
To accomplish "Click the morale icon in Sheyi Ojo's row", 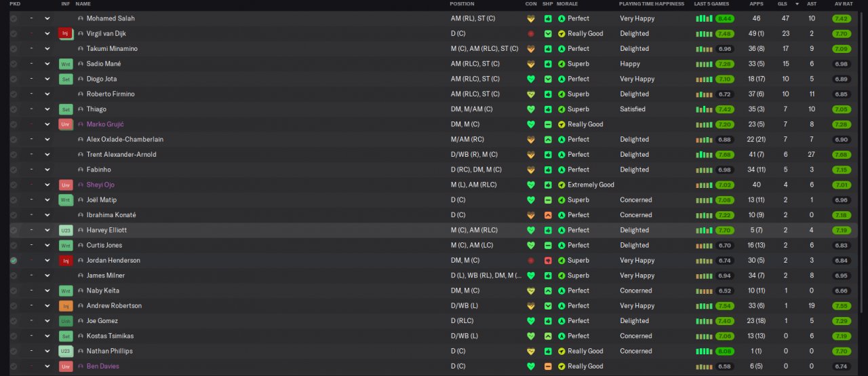I will [x=561, y=185].
